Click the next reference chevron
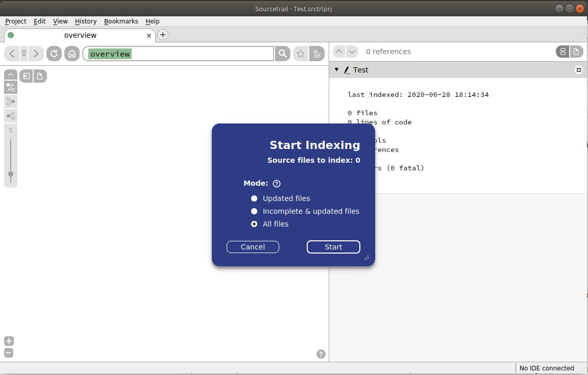 click(x=352, y=52)
